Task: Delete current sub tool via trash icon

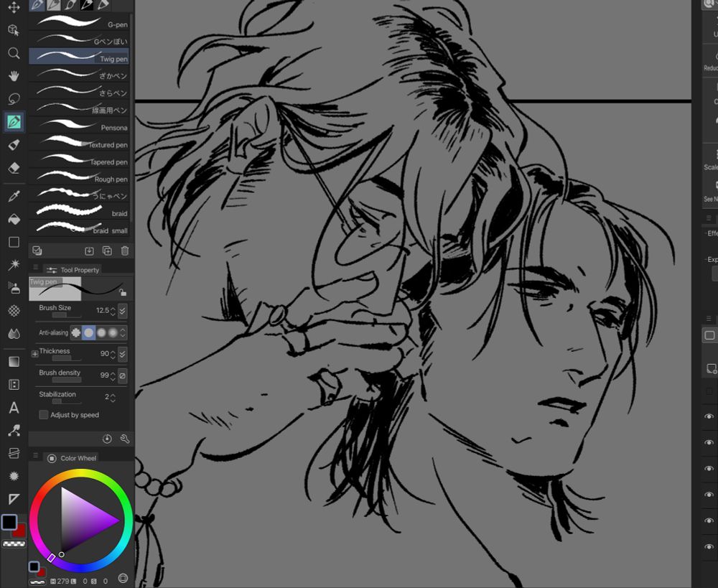Action: tap(125, 251)
